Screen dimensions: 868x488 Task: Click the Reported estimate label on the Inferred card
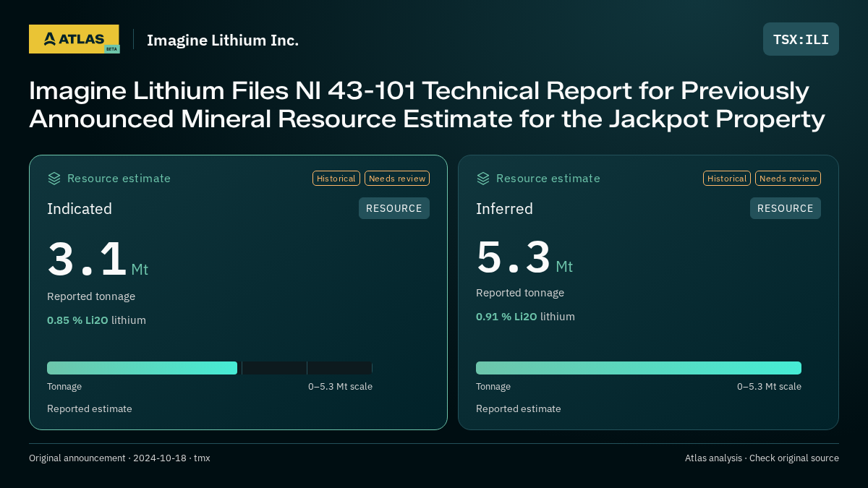(519, 409)
